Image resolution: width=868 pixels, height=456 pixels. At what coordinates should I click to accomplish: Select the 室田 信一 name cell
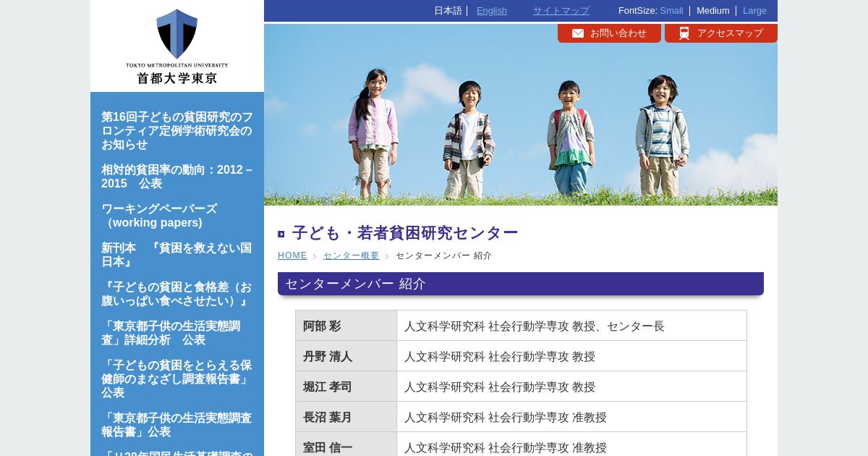(x=346, y=446)
